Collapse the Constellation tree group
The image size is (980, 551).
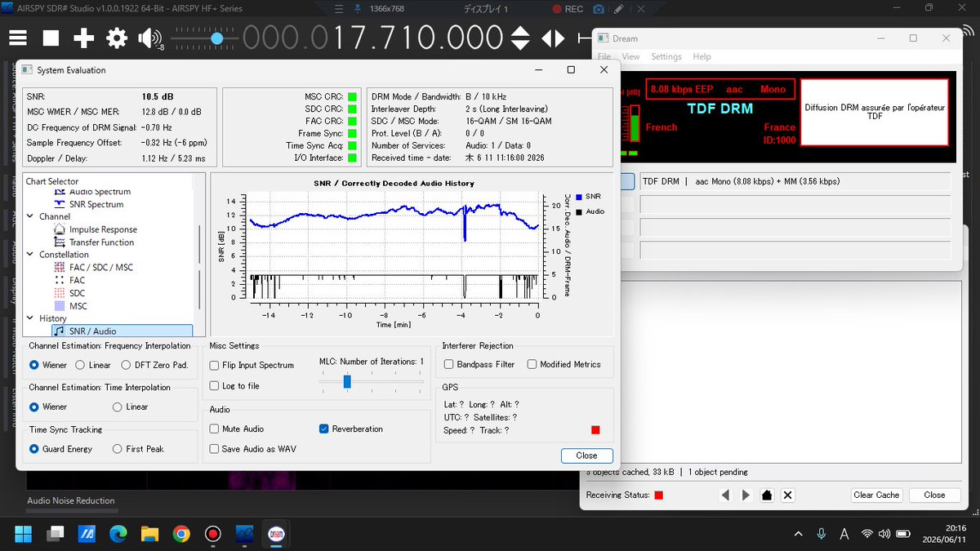tap(30, 255)
